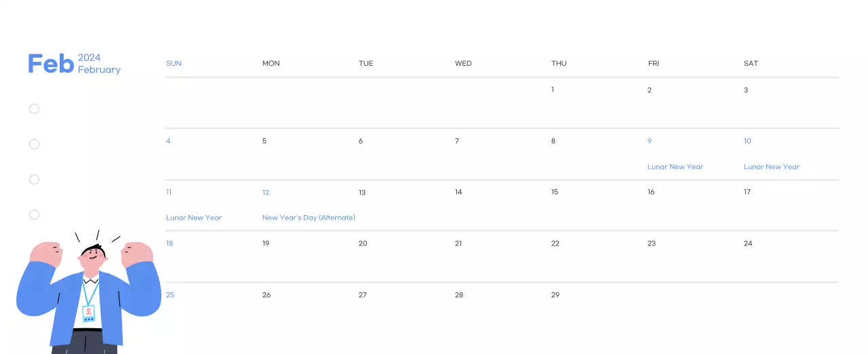Click the ID badge on the lanyard
The height and width of the screenshot is (354, 868).
coord(89,313)
